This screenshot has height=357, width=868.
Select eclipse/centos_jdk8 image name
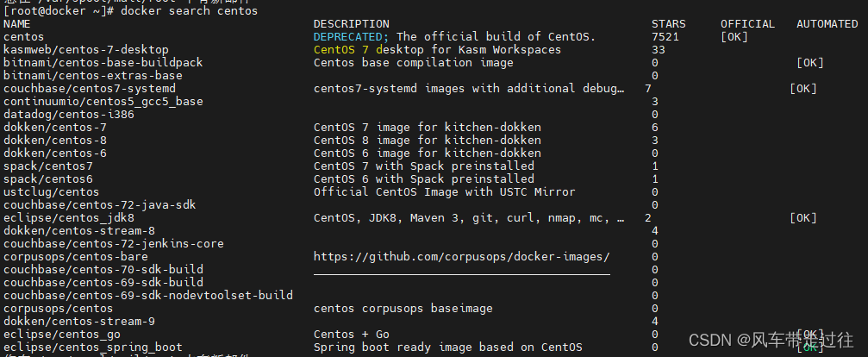[69, 218]
